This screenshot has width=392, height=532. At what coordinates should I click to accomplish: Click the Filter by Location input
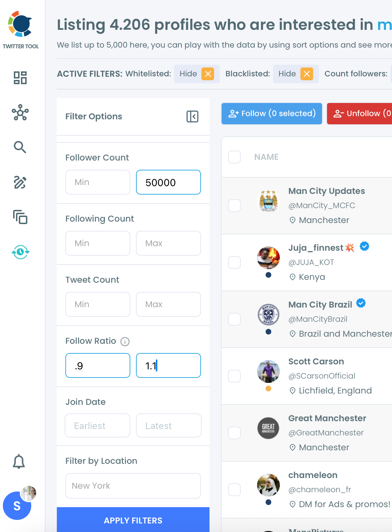pos(133,486)
